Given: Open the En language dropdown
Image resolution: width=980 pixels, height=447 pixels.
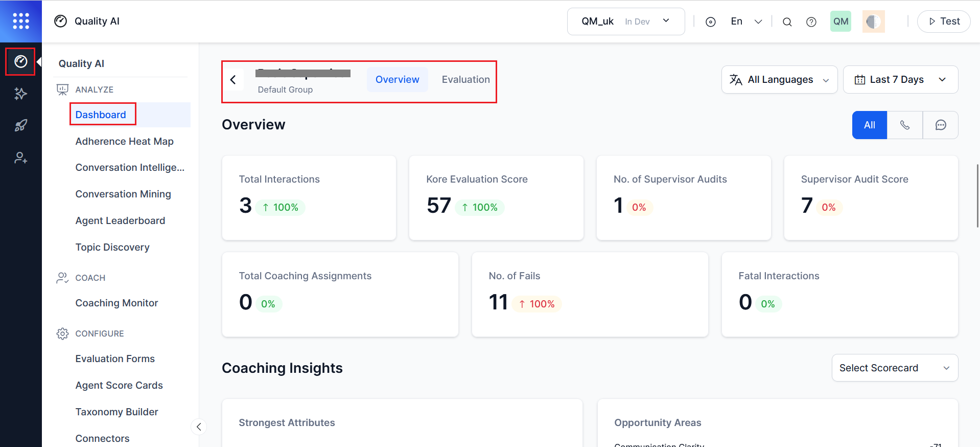Looking at the screenshot, I should pyautogui.click(x=746, y=21).
